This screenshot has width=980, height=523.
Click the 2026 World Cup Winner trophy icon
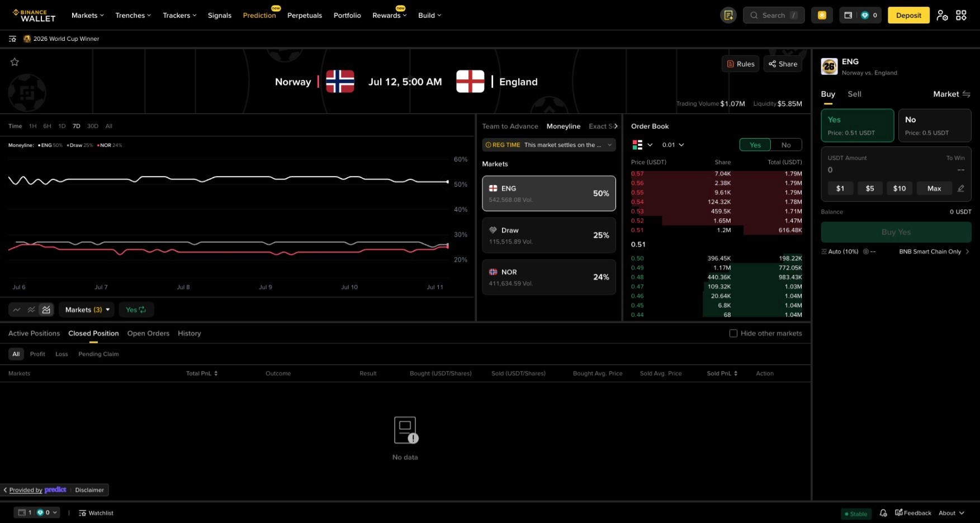click(x=27, y=39)
